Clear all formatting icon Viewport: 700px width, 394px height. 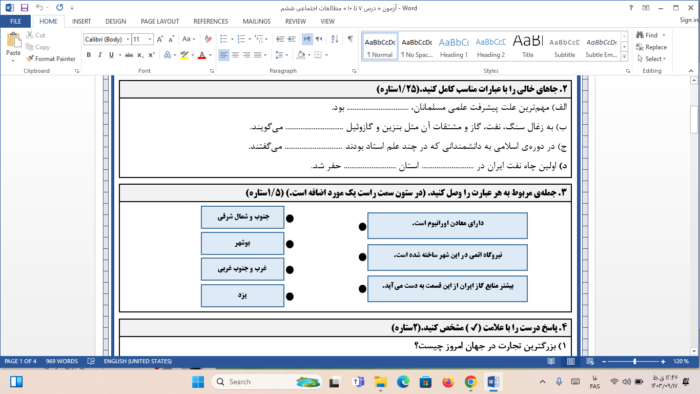coord(208,39)
